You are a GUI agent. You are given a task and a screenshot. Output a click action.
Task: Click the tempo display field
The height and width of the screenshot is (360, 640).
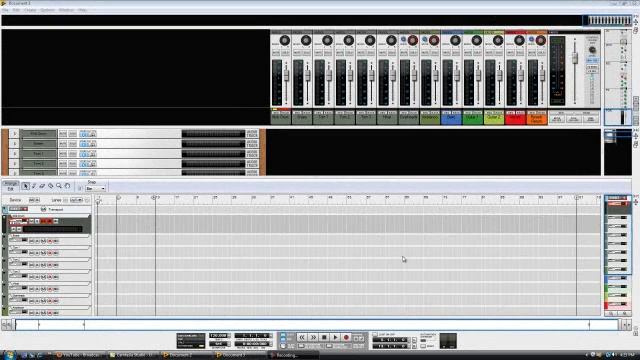click(x=218, y=336)
